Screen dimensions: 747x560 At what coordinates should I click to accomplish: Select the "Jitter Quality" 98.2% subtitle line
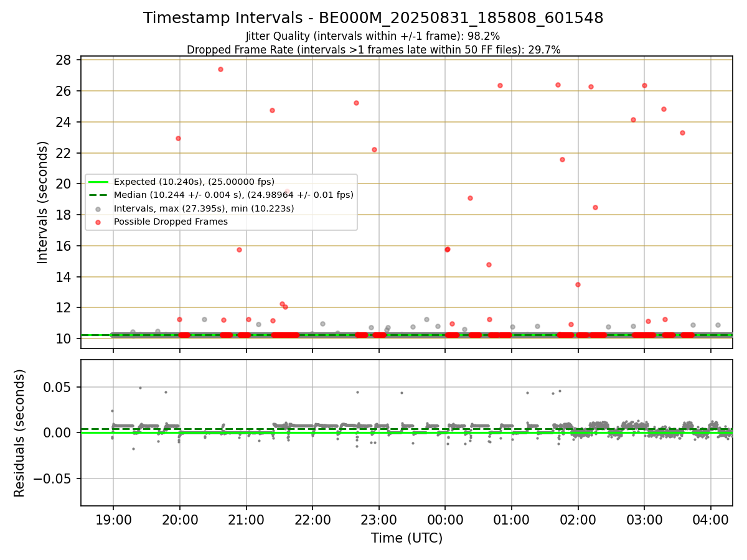(x=373, y=36)
